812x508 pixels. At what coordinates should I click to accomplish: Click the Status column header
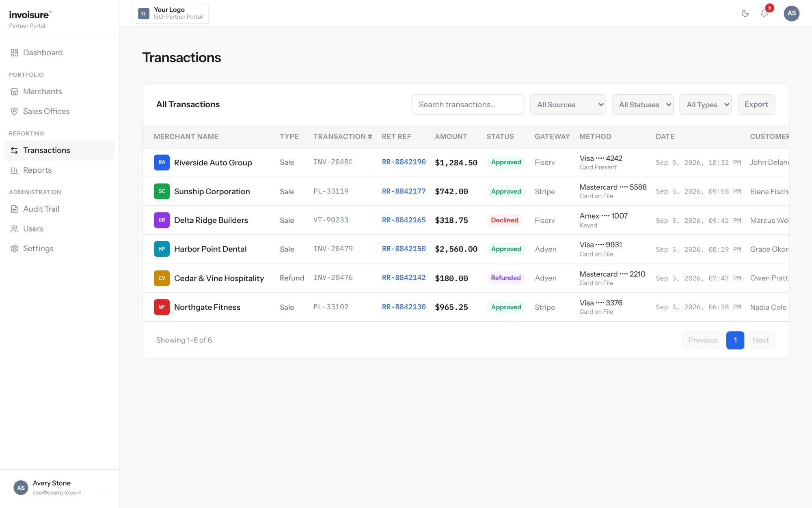pyautogui.click(x=500, y=137)
